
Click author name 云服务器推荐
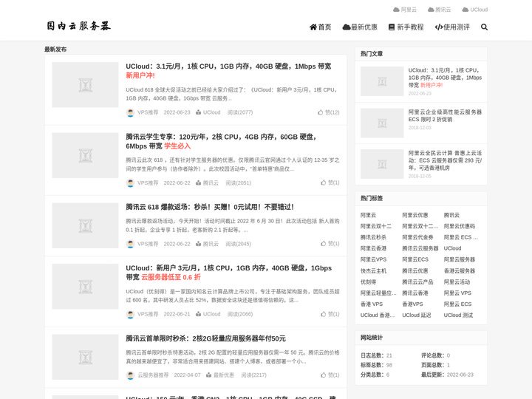[x=153, y=375]
